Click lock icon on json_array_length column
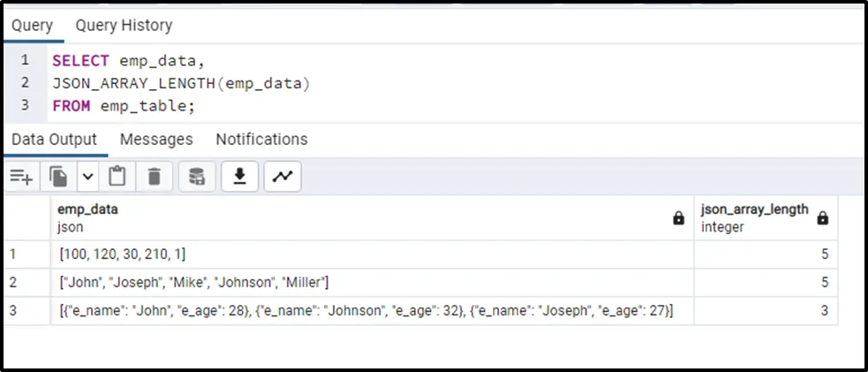Viewport: 868px width, 372px height. point(822,218)
